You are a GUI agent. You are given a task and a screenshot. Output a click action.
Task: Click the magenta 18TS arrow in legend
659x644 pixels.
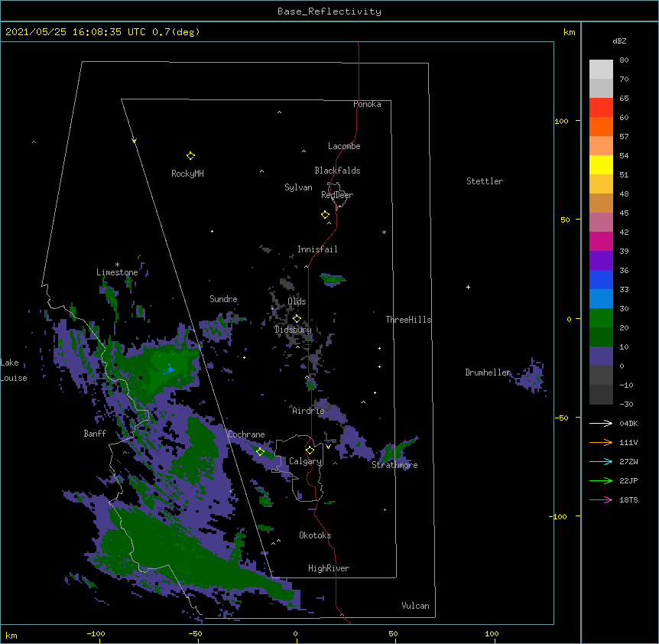coord(601,499)
